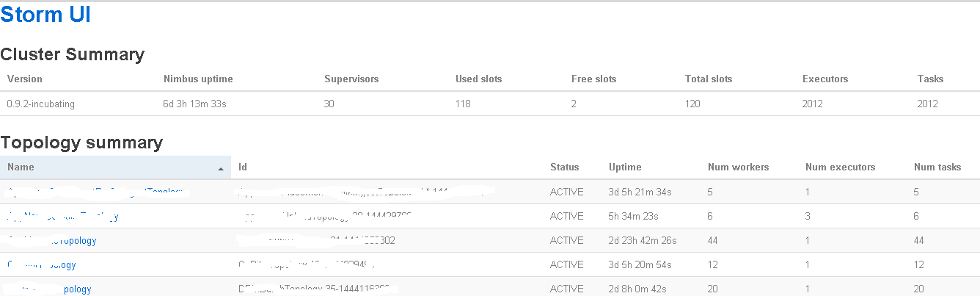Click the 0.9.2-incubating version value
The width and height of the screenshot is (980, 296).
pyautogui.click(x=40, y=104)
